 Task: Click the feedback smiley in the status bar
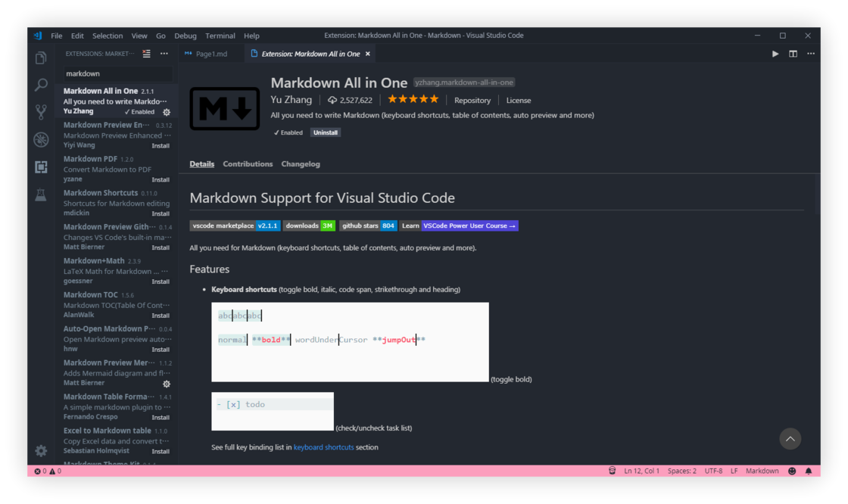click(x=791, y=470)
